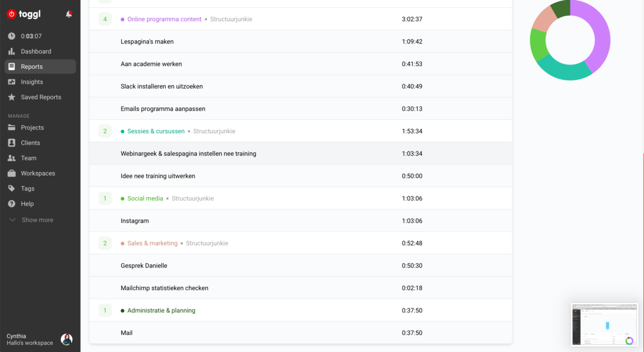The image size is (644, 352).
Task: Collapse Online programma content group badge
Action: (105, 19)
